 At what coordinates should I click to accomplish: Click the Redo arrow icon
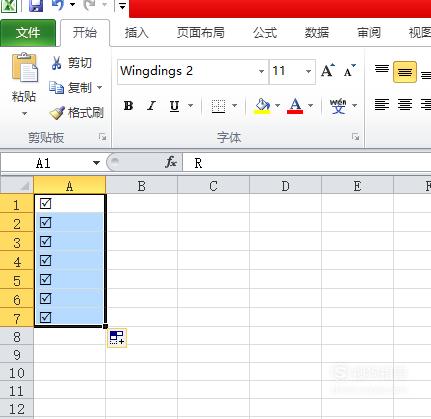pyautogui.click(x=90, y=5)
